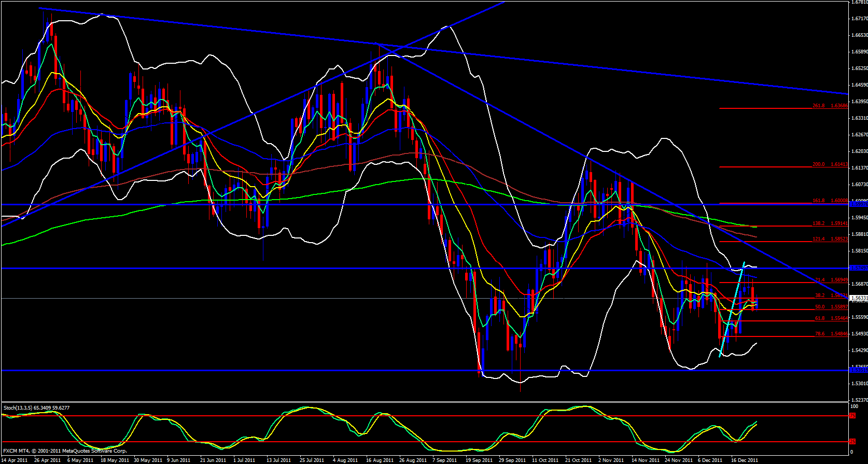Click the 13 Jul 2011 date label

[x=278, y=460]
